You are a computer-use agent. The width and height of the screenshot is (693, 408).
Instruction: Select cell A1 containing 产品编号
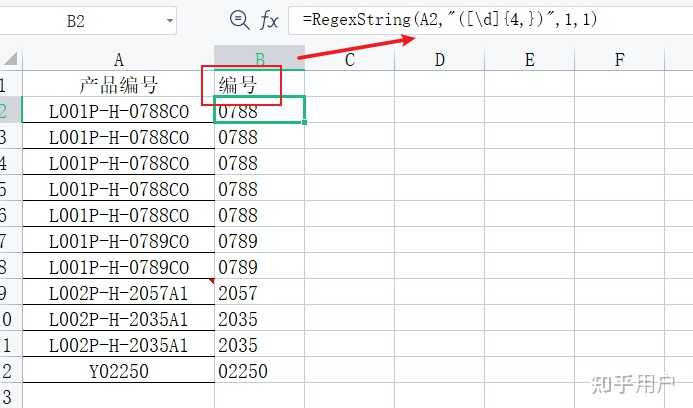pyautogui.click(x=118, y=84)
